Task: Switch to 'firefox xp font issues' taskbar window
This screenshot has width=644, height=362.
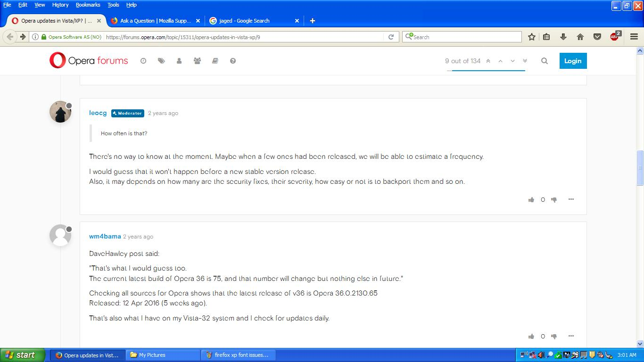Action: point(239,355)
